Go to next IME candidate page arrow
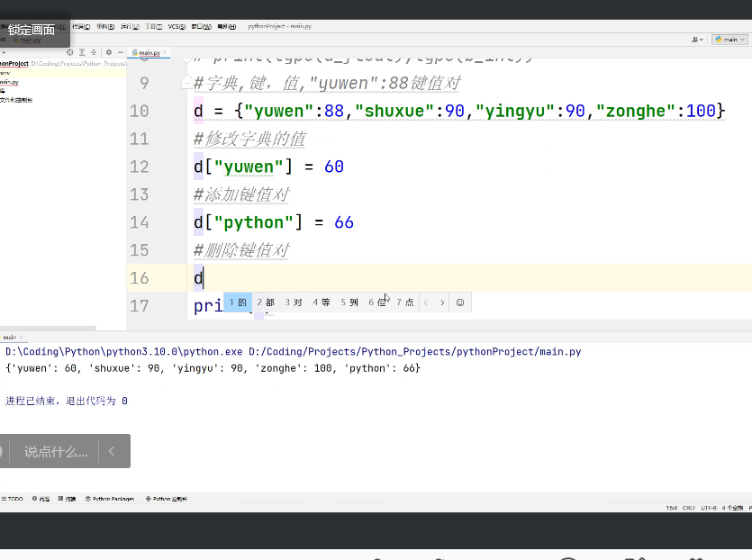This screenshot has height=560, width=752. click(442, 303)
